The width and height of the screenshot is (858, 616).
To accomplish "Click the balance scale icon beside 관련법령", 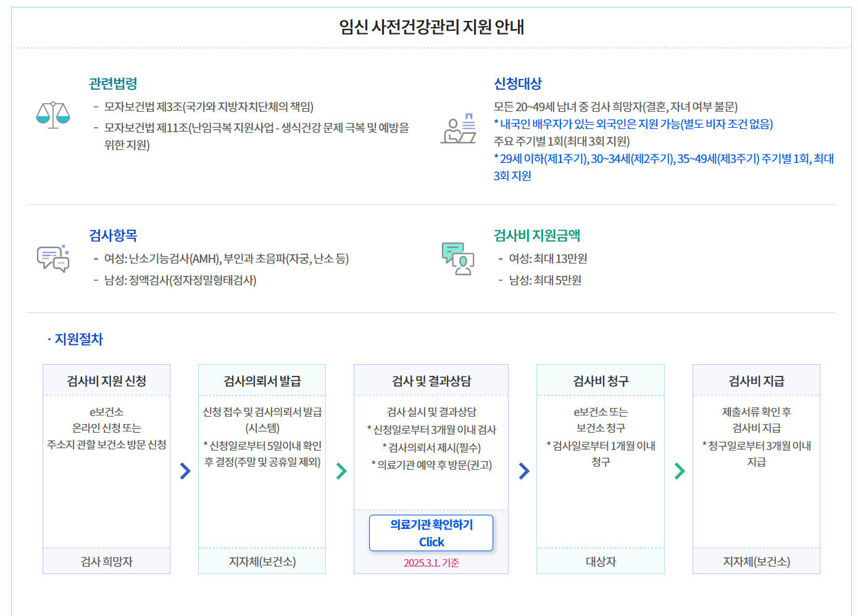I will click(53, 115).
